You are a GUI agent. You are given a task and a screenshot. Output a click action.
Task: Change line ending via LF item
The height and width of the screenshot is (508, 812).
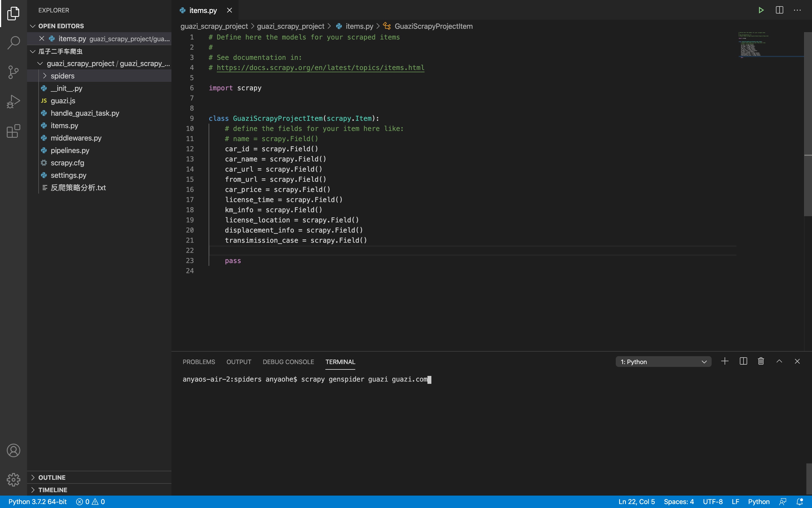(735, 502)
